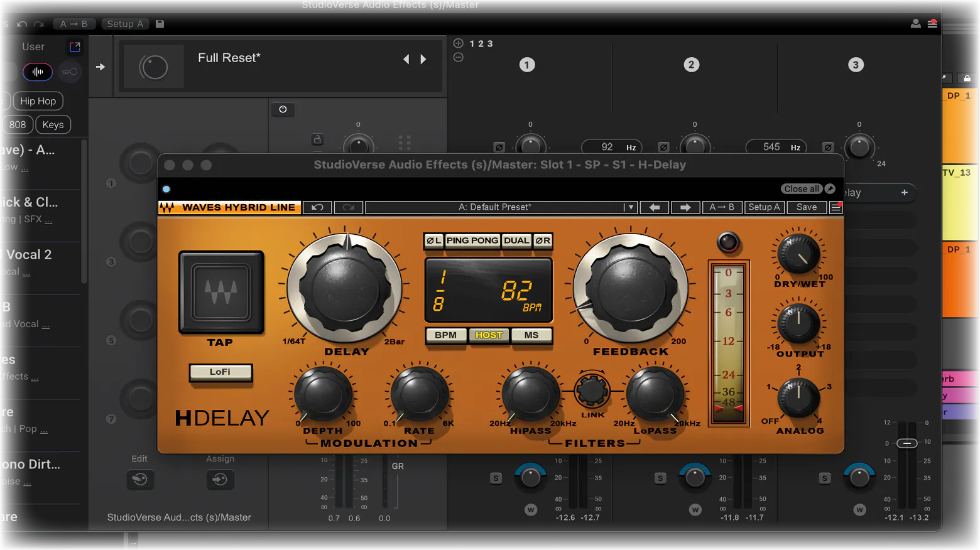Image resolution: width=980 pixels, height=550 pixels.
Task: Click the StudioVerse save disk icon
Action: 160,24
